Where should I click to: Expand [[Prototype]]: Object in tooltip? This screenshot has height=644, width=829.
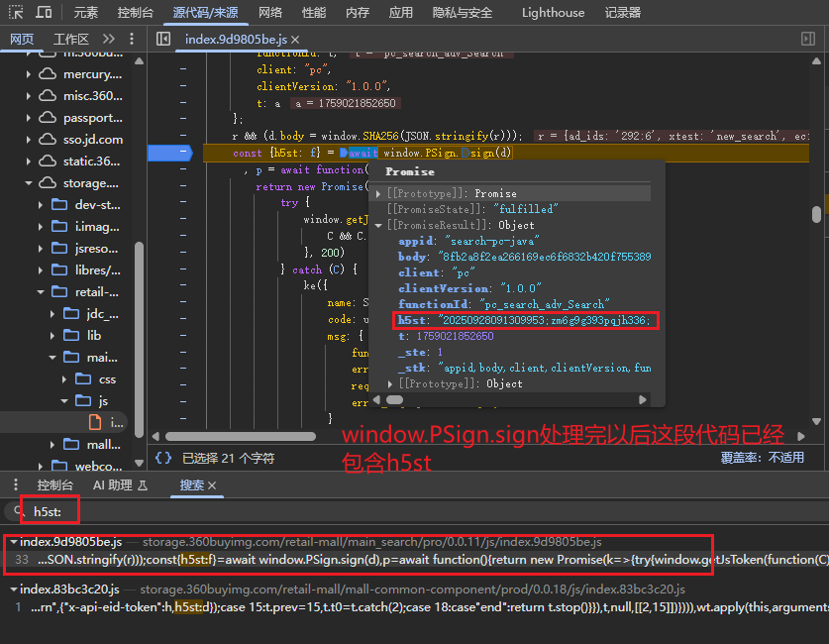[390, 383]
